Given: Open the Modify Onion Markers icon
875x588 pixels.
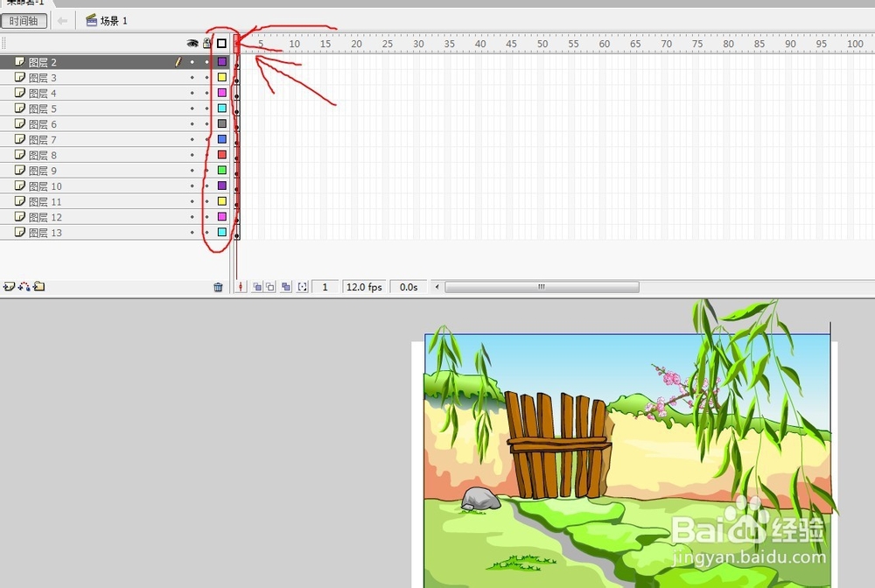Looking at the screenshot, I should pyautogui.click(x=303, y=287).
